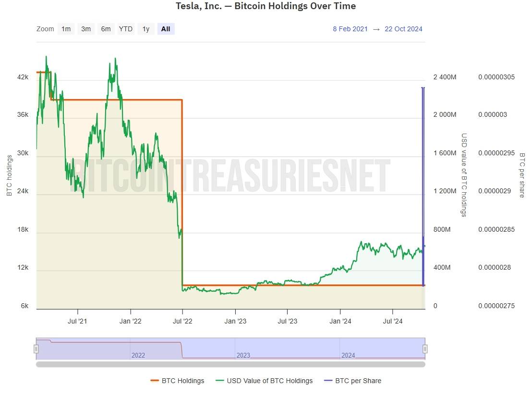Image resolution: width=532 pixels, height=398 pixels.
Task: Click the 0.00000275 BTC per share value
Action: (496, 306)
